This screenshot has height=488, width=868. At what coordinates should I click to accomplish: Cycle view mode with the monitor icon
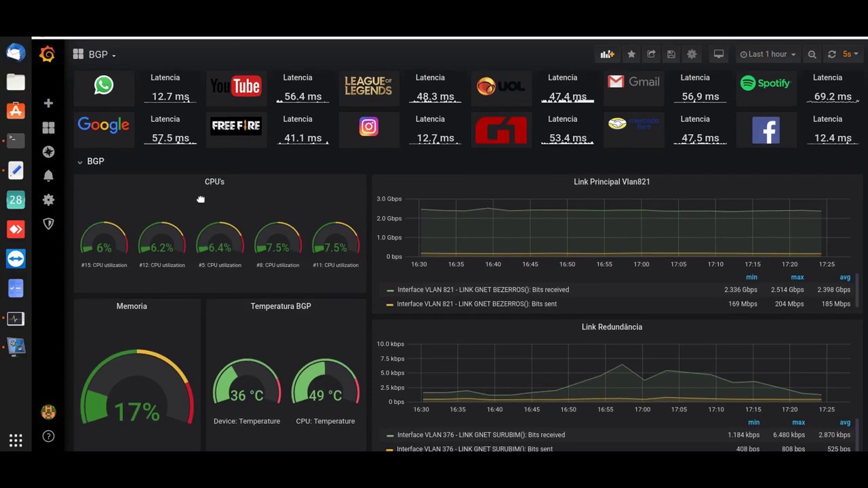[x=719, y=54]
